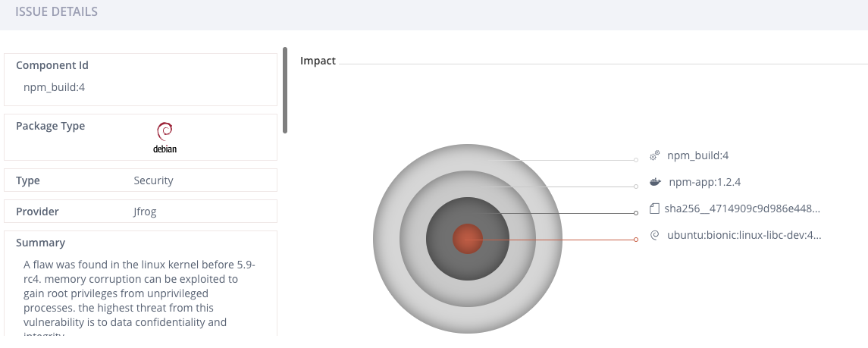Screen dimensions: 868x348
Task: Click the details panel vertical scrollbar
Action: coord(285,90)
